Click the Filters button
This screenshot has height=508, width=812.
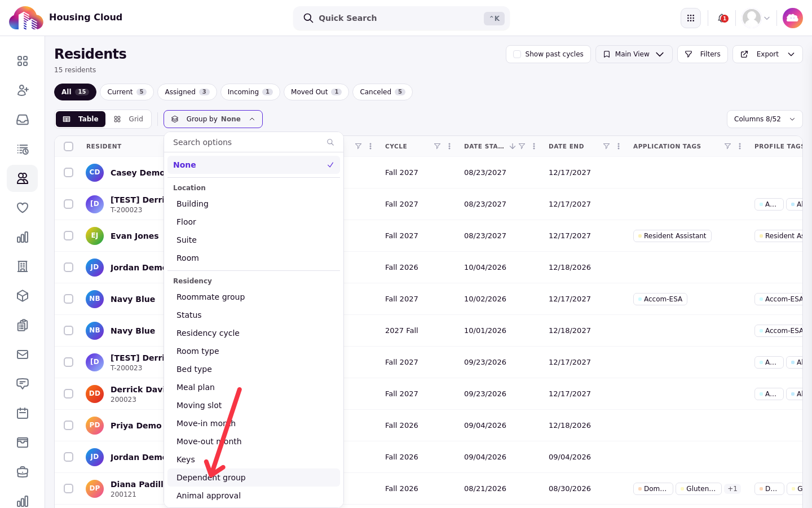[x=703, y=54]
